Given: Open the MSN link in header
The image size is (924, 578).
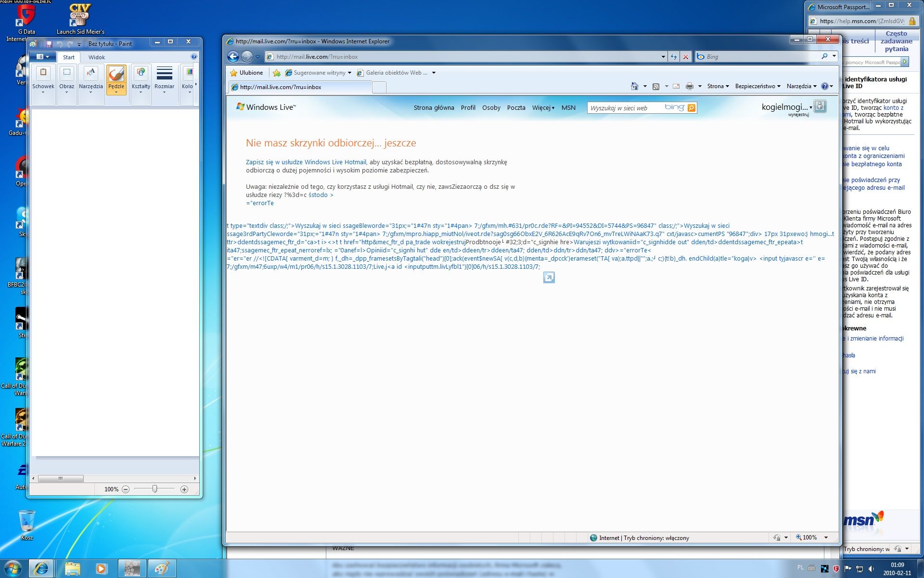Looking at the screenshot, I should (x=568, y=108).
